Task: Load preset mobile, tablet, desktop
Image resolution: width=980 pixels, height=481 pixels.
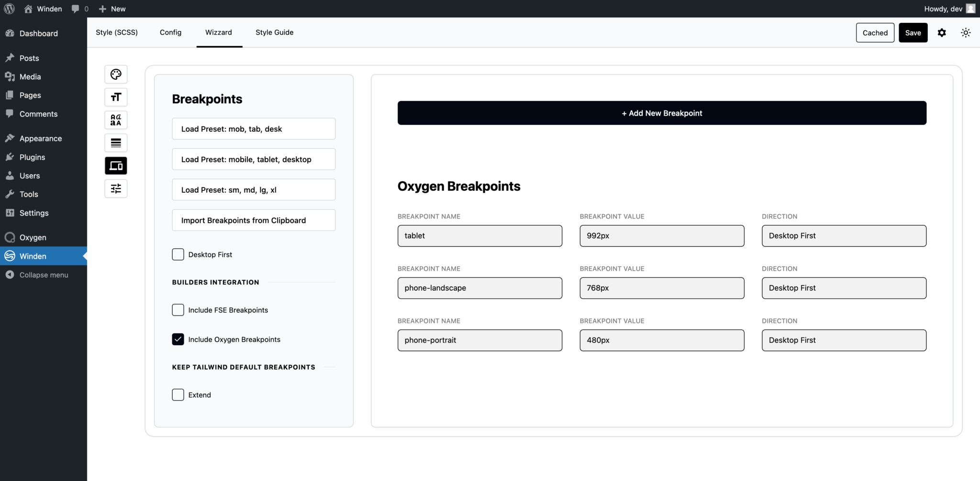Action: pos(254,159)
